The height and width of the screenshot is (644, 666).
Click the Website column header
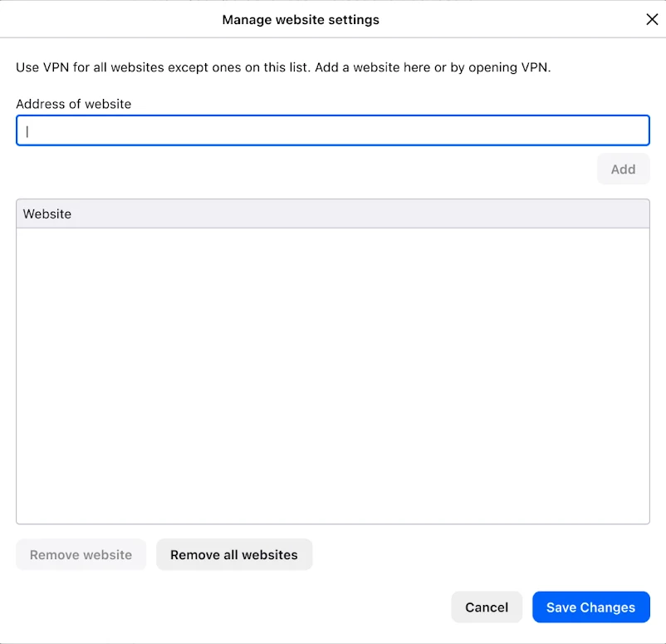[332, 214]
